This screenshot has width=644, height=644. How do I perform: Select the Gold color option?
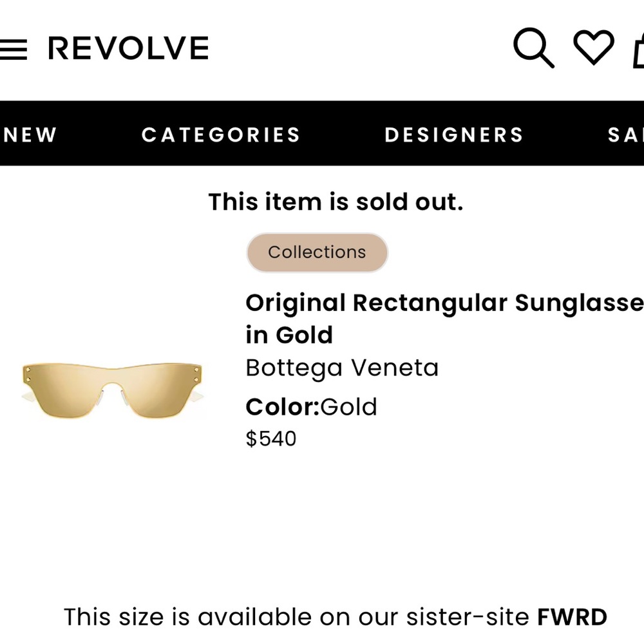351,406
